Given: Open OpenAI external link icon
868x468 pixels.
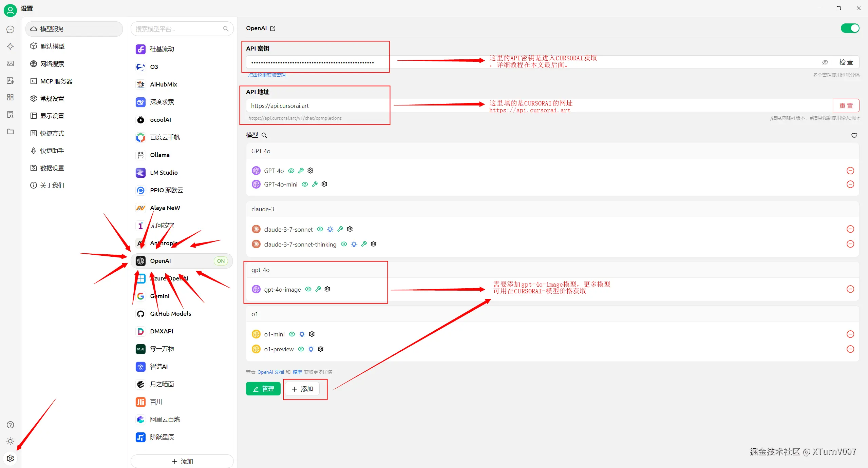Looking at the screenshot, I should click(273, 29).
